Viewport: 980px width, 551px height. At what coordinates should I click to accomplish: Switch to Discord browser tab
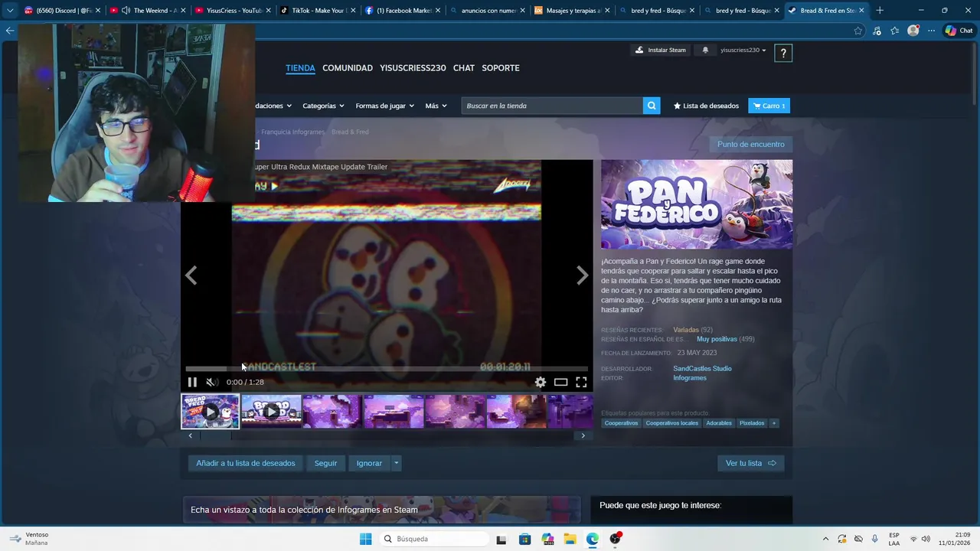(63, 11)
